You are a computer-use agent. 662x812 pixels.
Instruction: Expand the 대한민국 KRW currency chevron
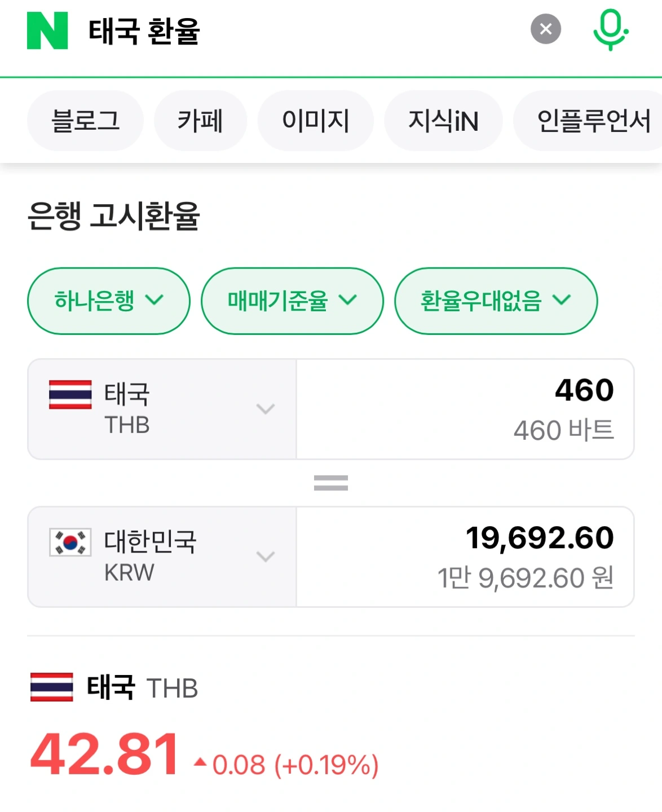point(266,557)
